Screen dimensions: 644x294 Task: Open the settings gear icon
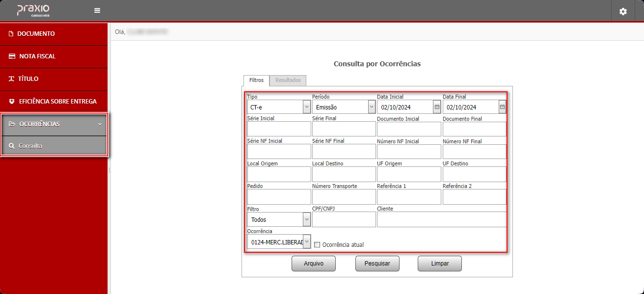(x=623, y=11)
